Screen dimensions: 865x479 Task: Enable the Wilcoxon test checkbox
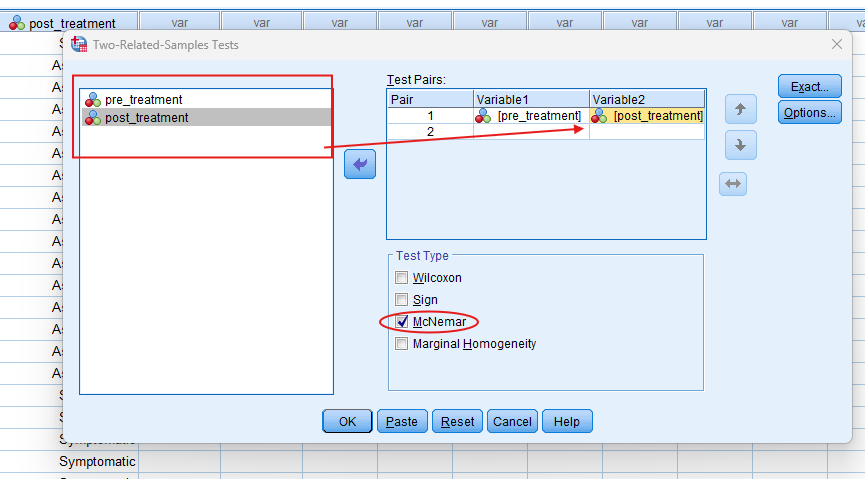point(402,278)
